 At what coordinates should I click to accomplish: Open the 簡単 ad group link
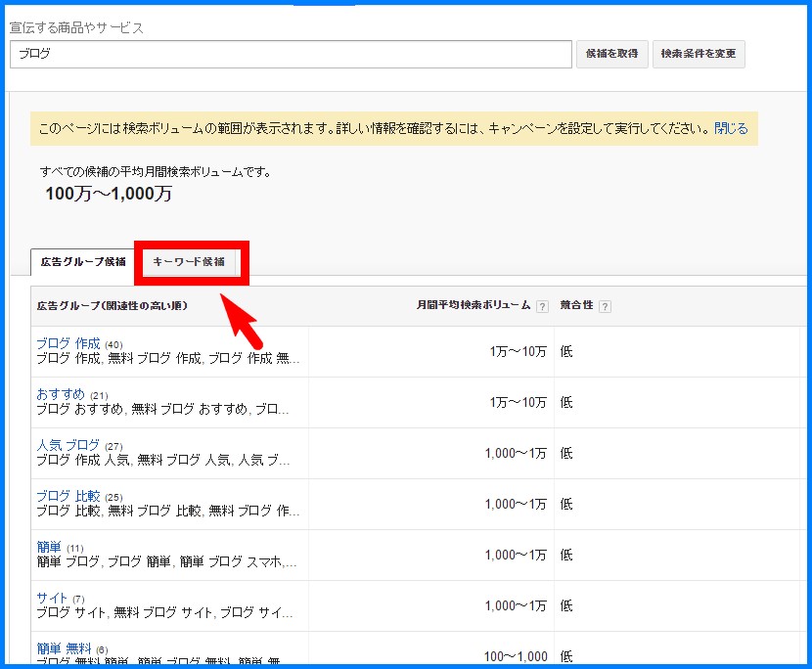pos(49,547)
